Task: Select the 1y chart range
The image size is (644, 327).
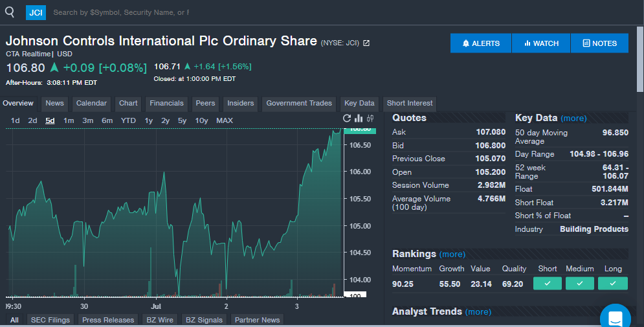Action: pos(149,121)
